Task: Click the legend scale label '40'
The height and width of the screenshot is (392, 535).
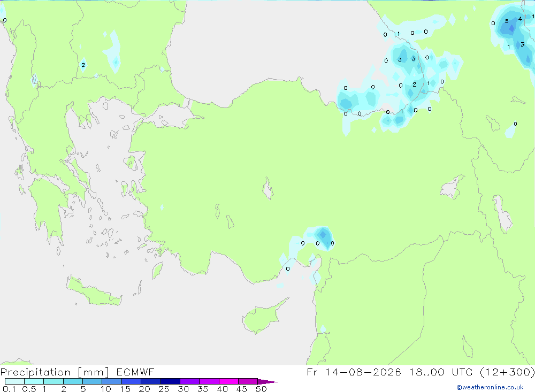Action: (223, 389)
